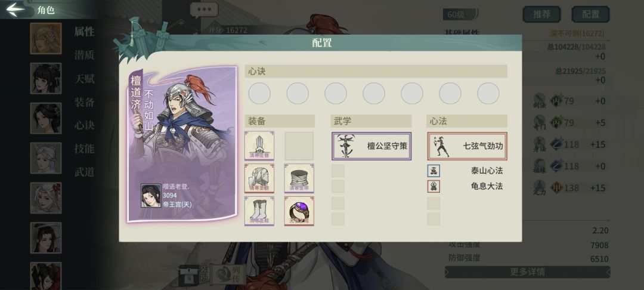Click the first empty 心诀 circle slot
This screenshot has height=290, width=644.
click(259, 93)
